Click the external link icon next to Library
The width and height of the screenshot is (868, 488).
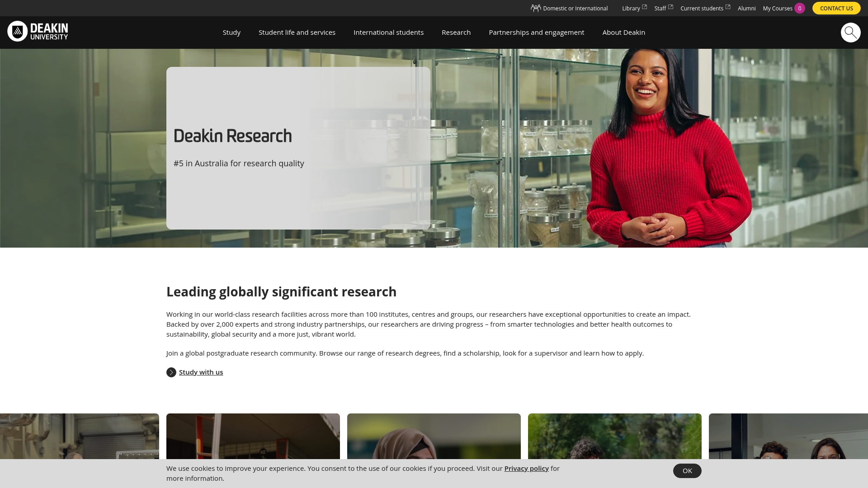[644, 7]
